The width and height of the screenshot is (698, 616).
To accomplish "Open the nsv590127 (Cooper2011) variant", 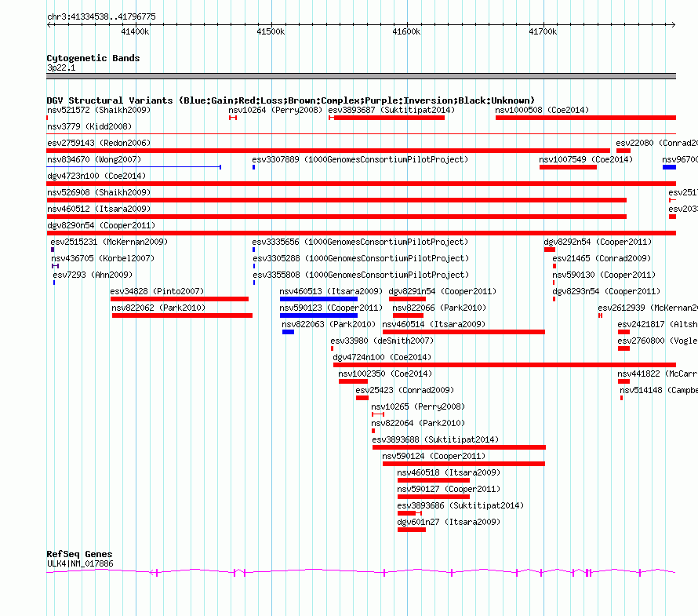I will click(434, 497).
